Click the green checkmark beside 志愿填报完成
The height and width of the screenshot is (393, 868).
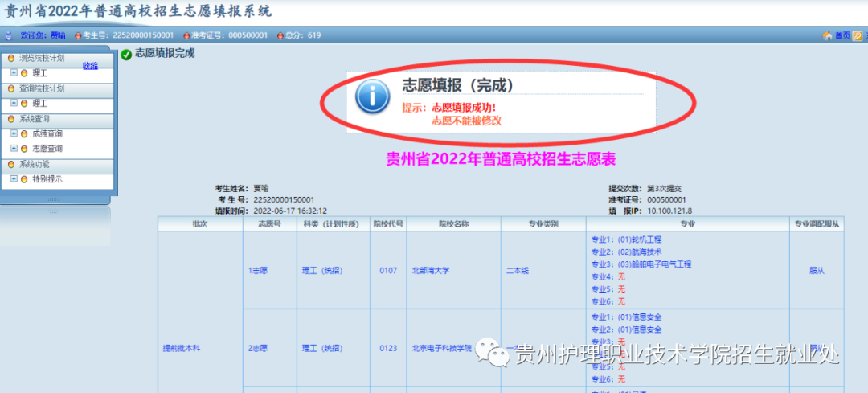coord(126,55)
